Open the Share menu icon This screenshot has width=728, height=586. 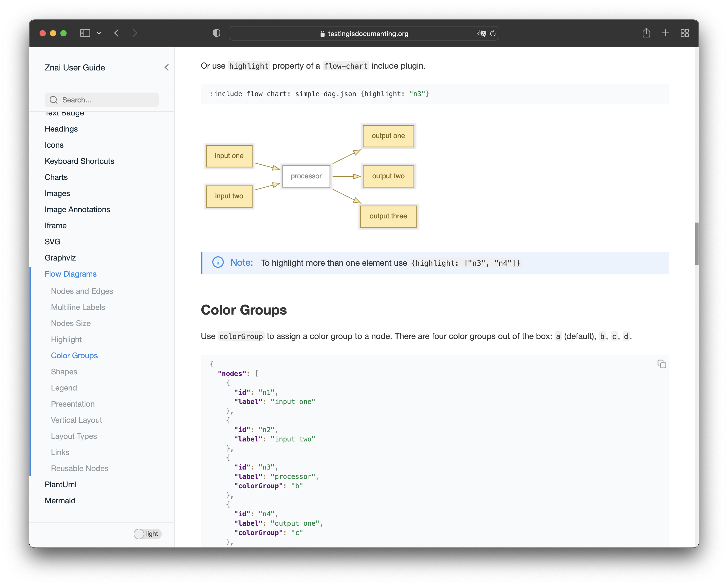(x=646, y=33)
